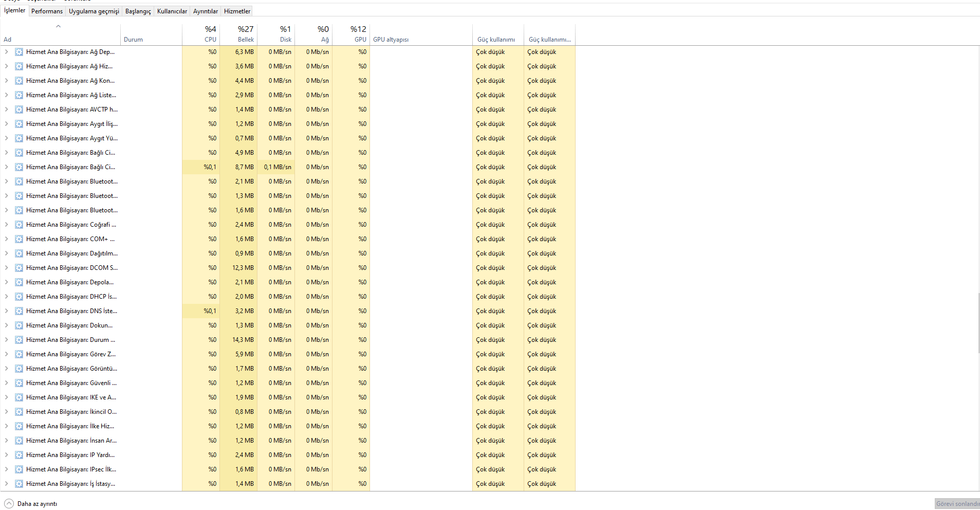Viewport: 980px width, 510px height.
Task: Click the gear icon for Ağ Dep... service
Action: coord(19,52)
